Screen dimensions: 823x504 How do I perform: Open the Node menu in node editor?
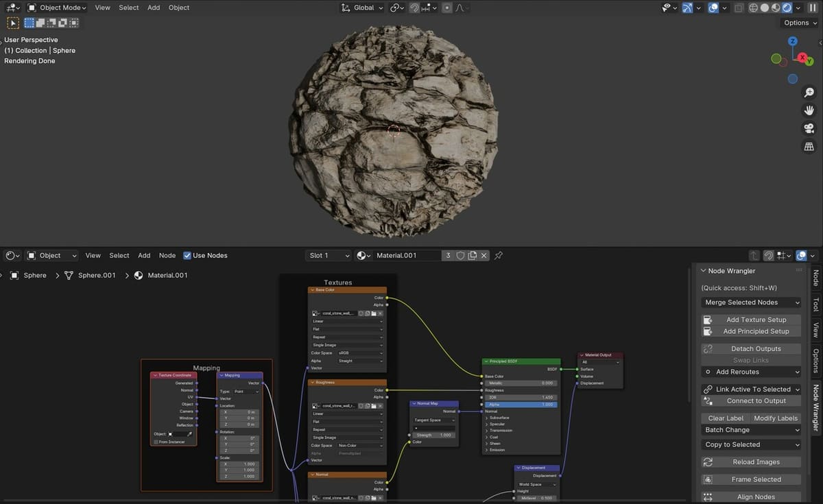(x=167, y=256)
